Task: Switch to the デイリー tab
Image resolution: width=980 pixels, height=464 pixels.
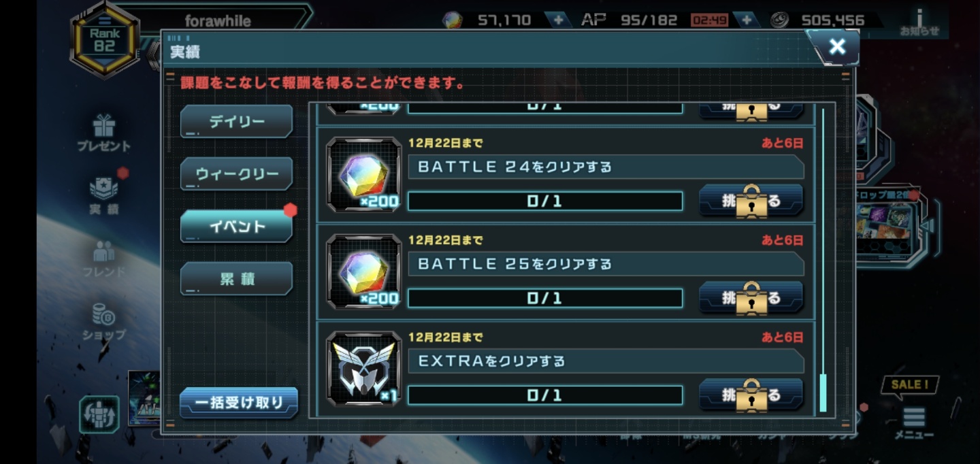Action: coord(236,122)
